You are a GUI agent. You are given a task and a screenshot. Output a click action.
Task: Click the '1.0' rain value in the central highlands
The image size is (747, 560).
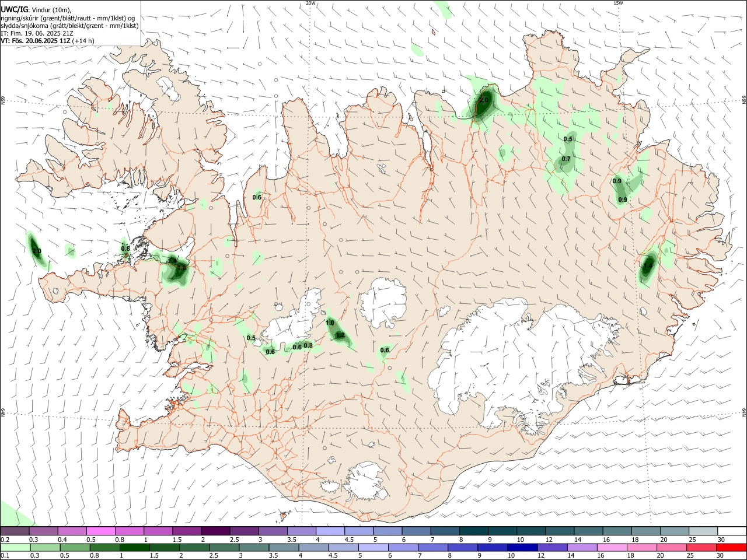click(x=330, y=323)
